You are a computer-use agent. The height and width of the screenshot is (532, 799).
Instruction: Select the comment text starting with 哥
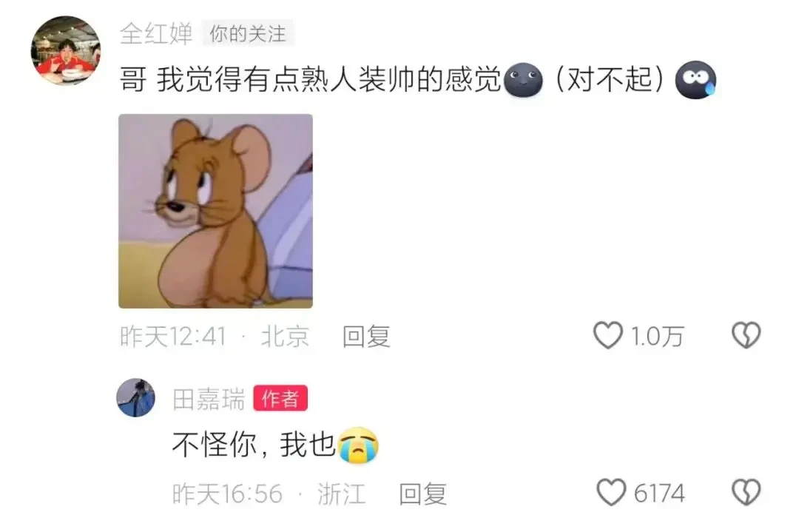[418, 80]
